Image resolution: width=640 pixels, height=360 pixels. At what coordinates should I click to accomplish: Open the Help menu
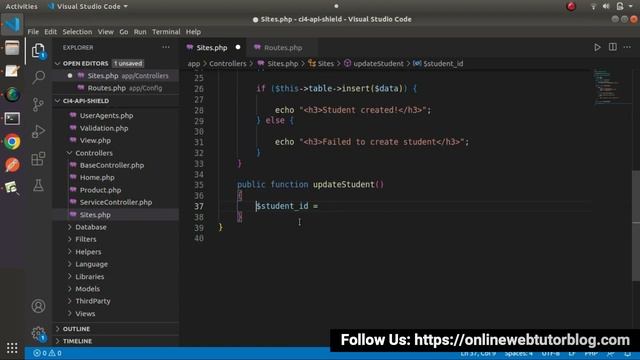point(193,32)
